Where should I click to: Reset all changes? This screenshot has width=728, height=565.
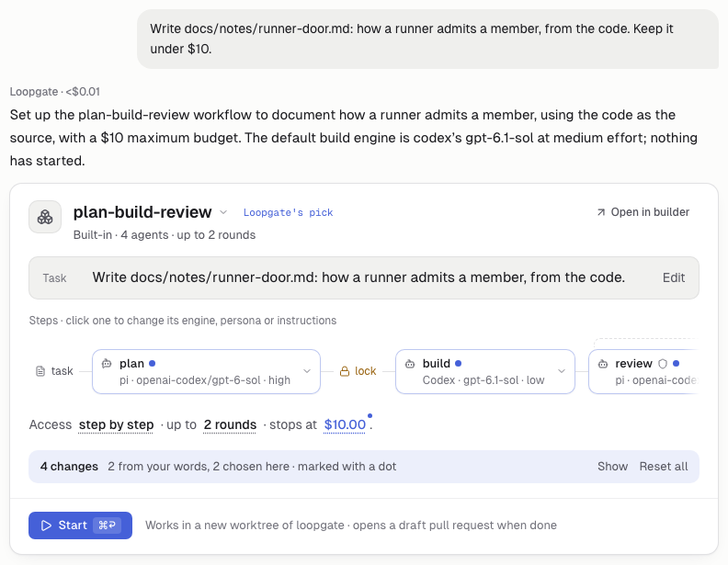664,467
